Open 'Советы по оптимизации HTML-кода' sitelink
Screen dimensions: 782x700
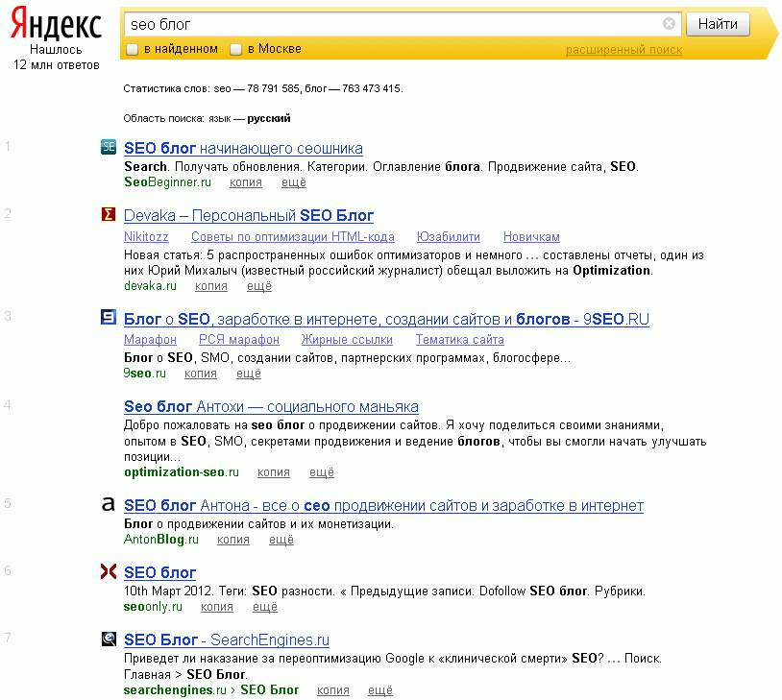tap(293, 237)
